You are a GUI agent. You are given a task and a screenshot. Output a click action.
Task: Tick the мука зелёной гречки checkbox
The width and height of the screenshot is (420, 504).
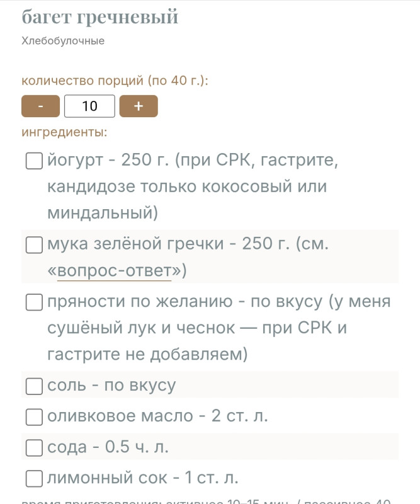pyautogui.click(x=33, y=244)
